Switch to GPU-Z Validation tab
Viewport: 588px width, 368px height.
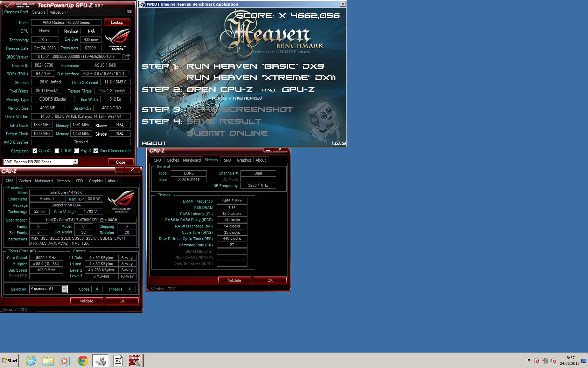(58, 12)
